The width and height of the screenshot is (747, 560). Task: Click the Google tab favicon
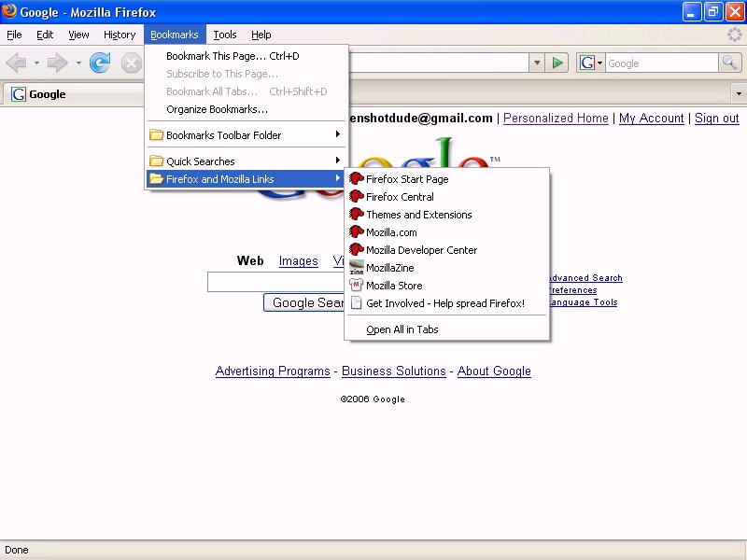coord(19,94)
